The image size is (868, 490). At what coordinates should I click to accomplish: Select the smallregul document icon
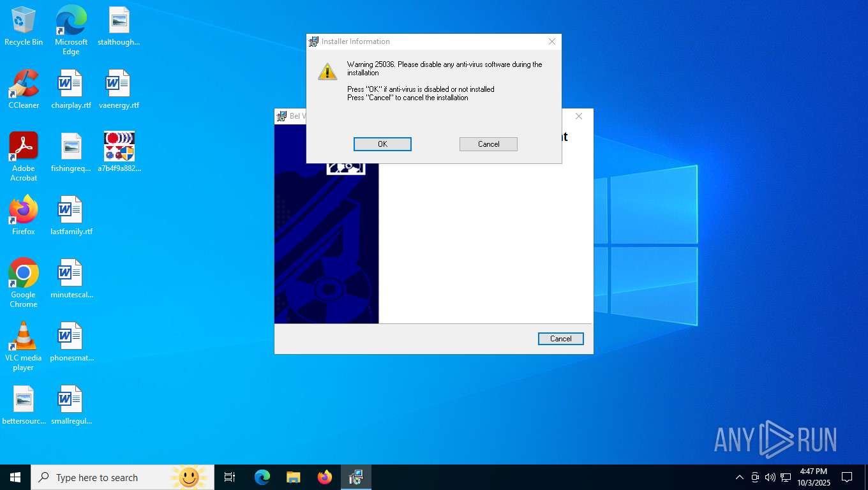click(71, 405)
